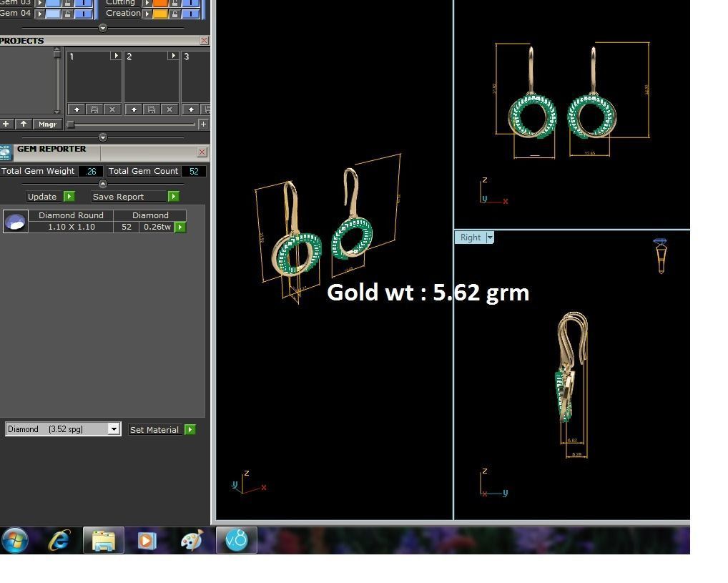Viewport: 728px width, 583px height.
Task: Load project slot 3 with its up arrow
Action: point(191,109)
